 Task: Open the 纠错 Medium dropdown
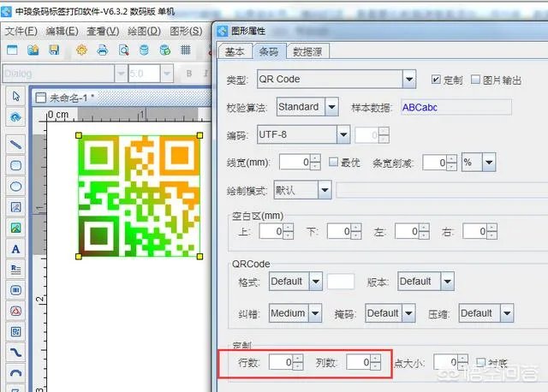[x=315, y=313]
